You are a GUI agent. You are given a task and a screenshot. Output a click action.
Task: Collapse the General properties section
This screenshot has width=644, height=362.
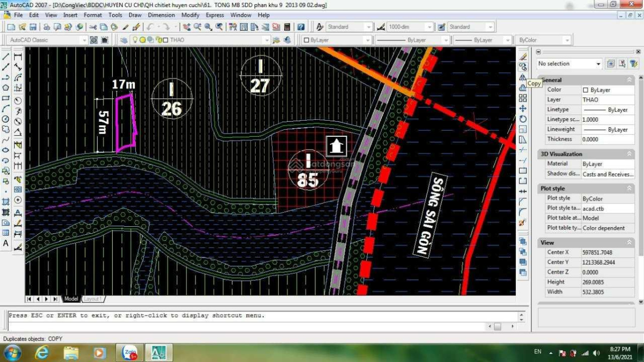pos(629,80)
